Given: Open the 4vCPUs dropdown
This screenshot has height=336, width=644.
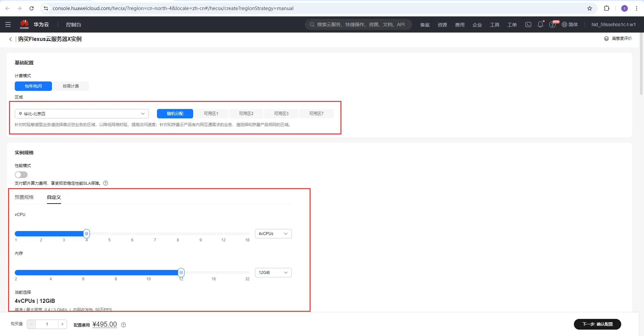Looking at the screenshot, I should (x=273, y=234).
